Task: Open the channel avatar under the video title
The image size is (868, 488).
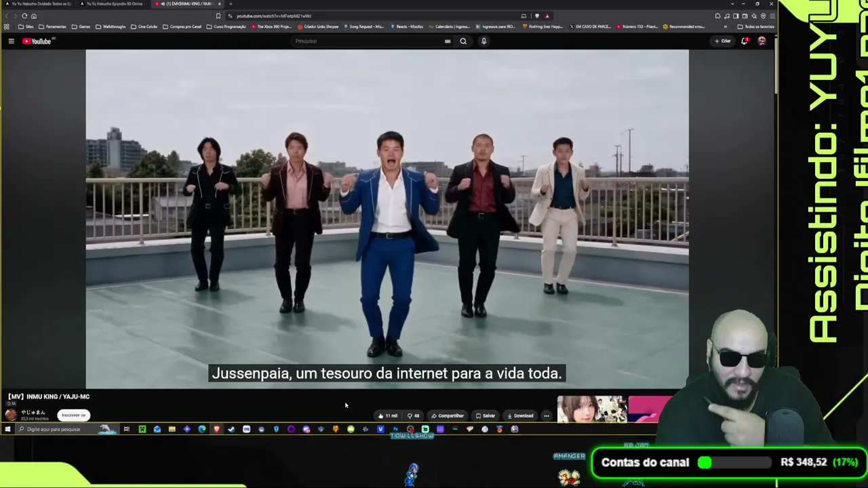Action: coord(11,415)
